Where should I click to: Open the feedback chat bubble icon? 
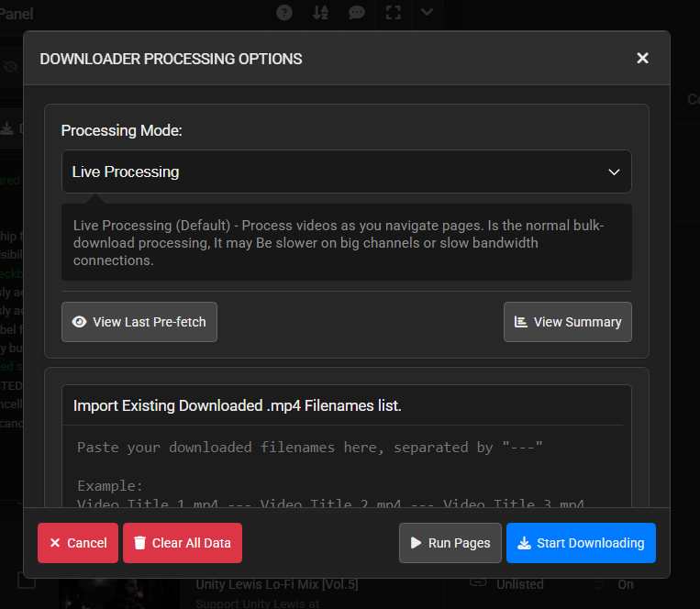pos(356,13)
